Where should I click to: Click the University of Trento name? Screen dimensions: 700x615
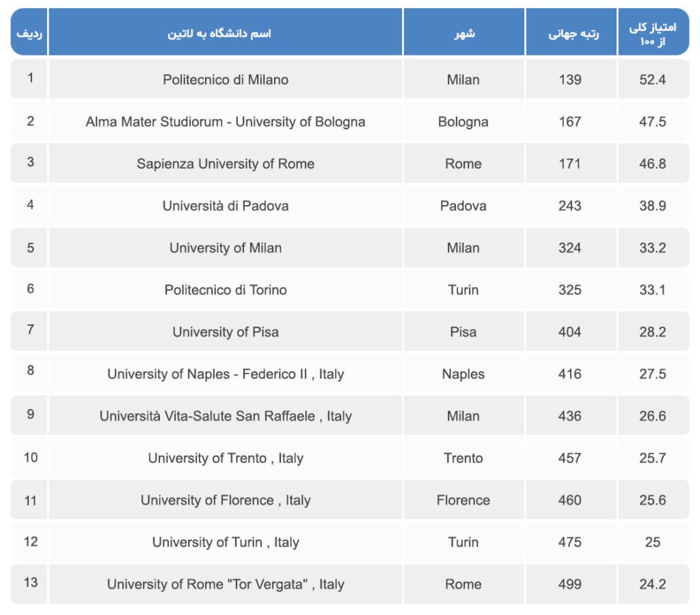pos(226,458)
